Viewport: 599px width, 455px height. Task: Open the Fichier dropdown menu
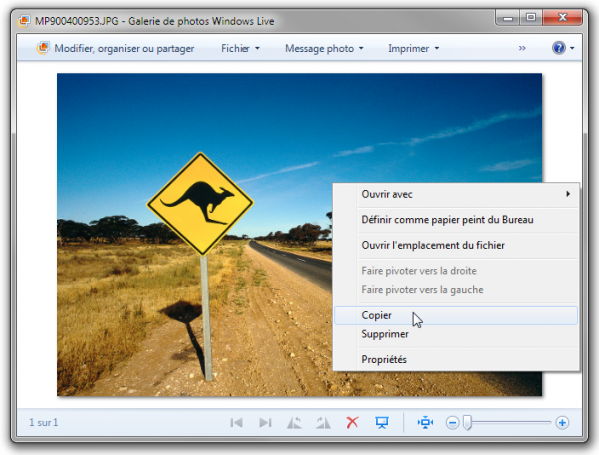click(x=240, y=49)
